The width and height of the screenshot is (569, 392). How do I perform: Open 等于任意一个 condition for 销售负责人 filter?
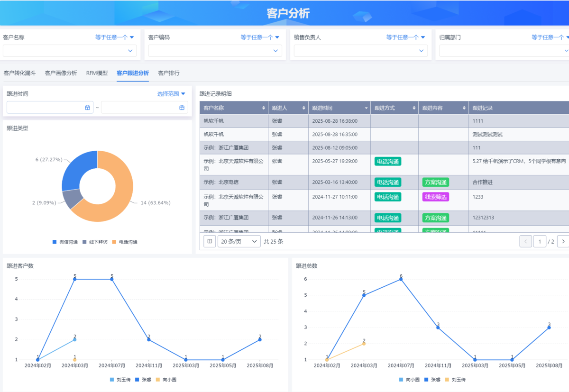(x=406, y=37)
